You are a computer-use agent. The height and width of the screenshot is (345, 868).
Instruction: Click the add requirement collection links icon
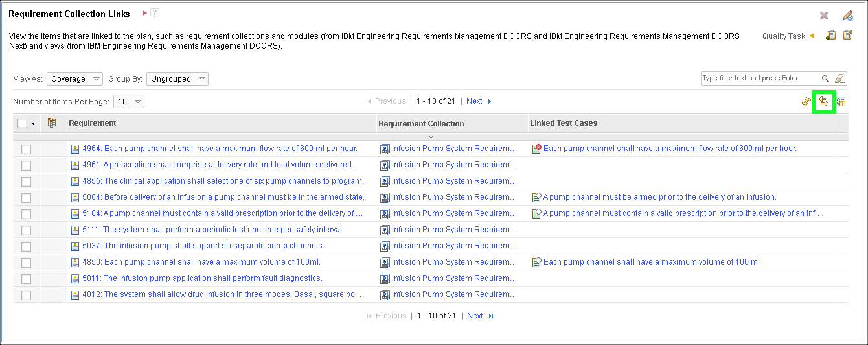pyautogui.click(x=830, y=36)
